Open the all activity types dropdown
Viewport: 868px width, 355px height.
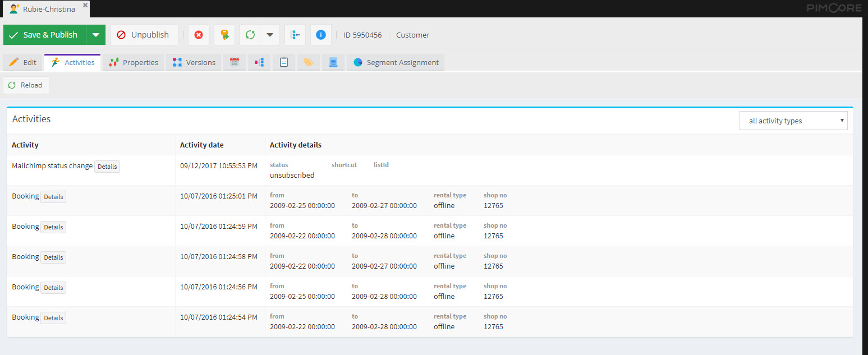(793, 121)
